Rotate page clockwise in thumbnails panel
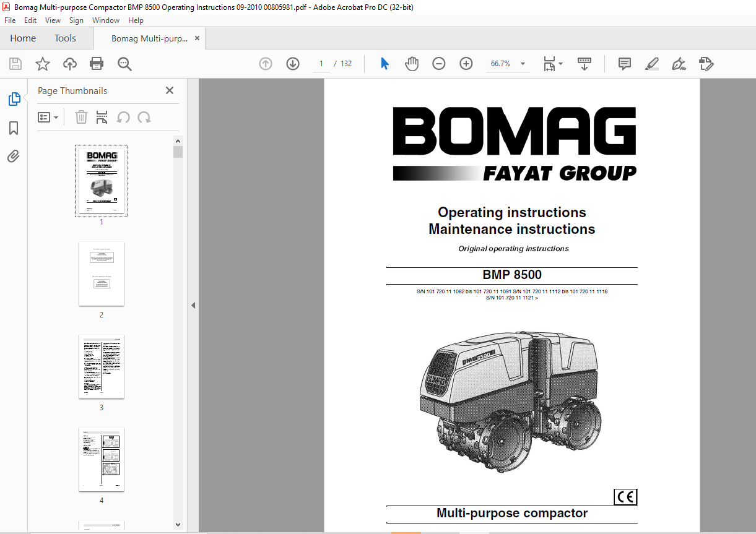Screen dimensions: 756x534 144,117
